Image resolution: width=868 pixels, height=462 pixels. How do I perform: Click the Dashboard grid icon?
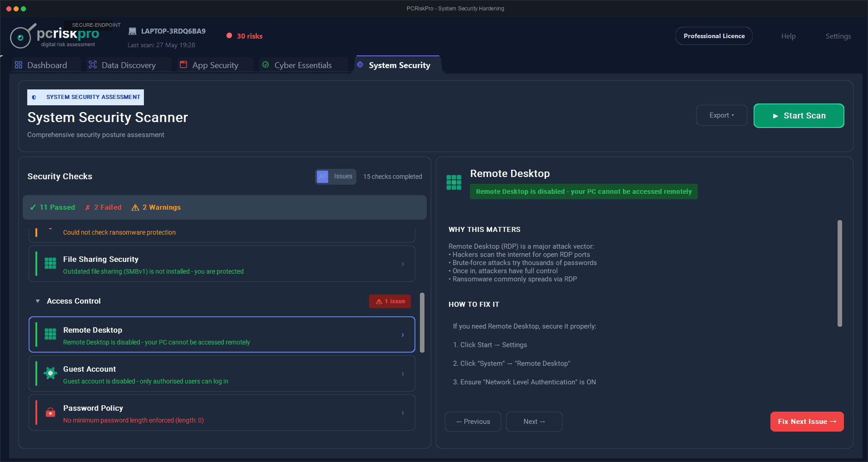click(x=19, y=65)
